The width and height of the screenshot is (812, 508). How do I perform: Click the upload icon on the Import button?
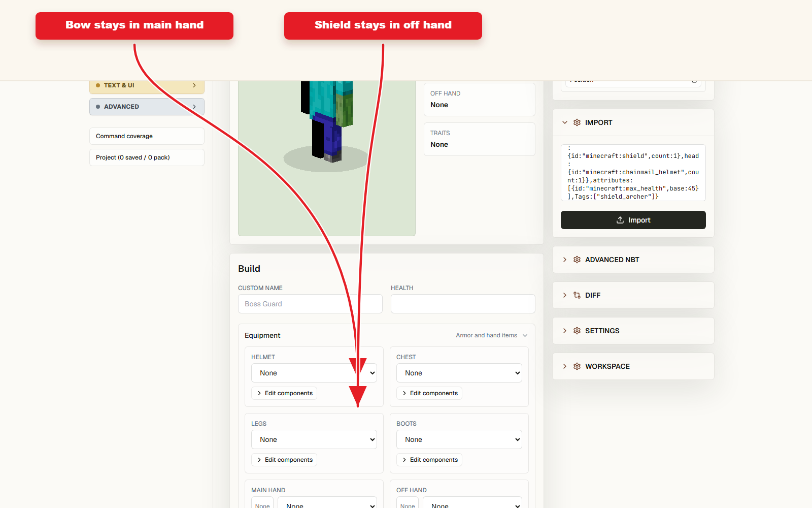tap(620, 220)
